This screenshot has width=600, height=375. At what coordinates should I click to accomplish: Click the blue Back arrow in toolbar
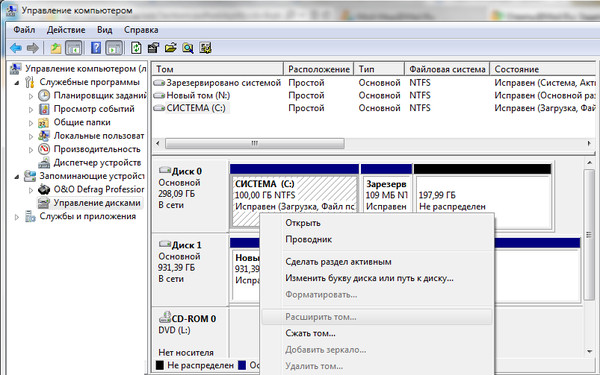[16, 48]
